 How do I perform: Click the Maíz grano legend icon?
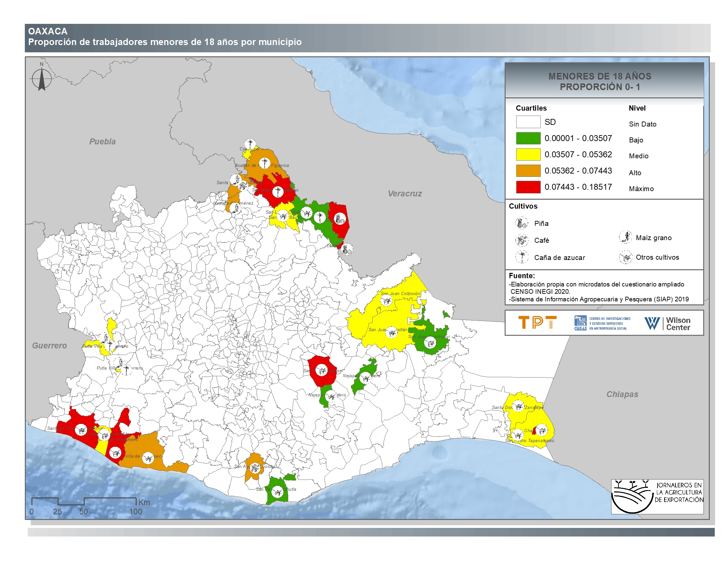click(x=625, y=237)
